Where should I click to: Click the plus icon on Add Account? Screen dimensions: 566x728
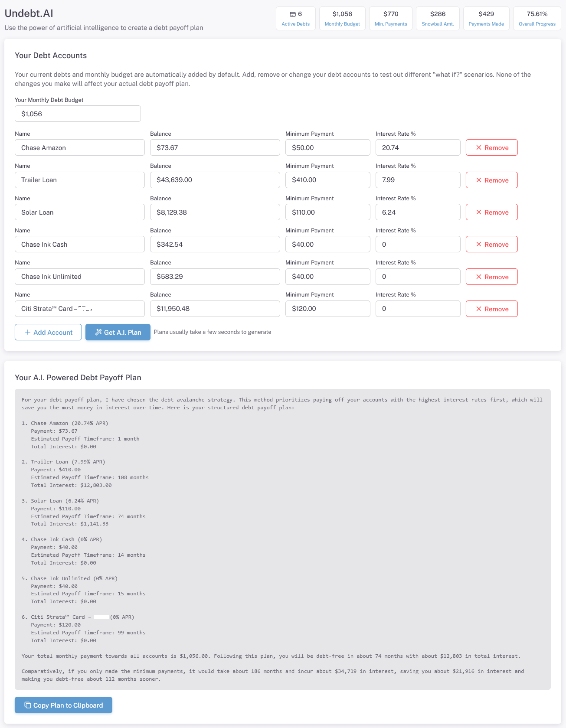28,332
